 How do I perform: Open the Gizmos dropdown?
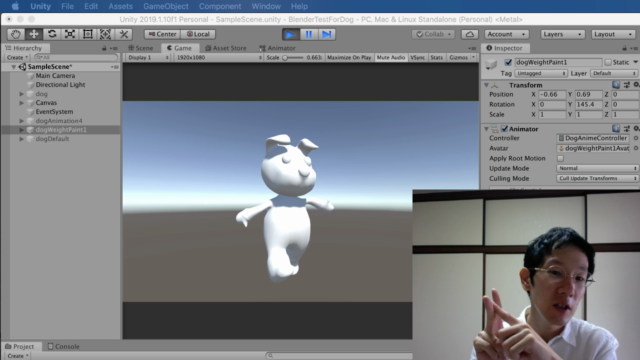tap(462, 58)
